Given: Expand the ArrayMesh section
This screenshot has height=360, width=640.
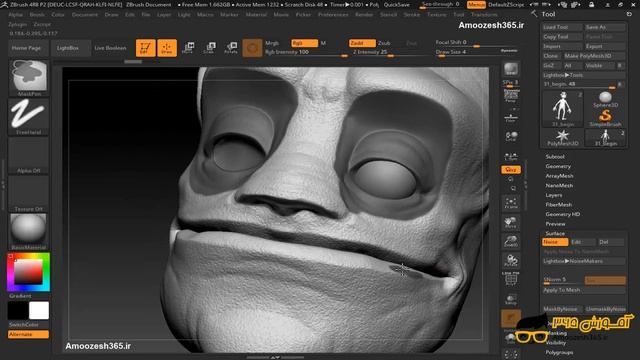Looking at the screenshot, I should point(559,176).
